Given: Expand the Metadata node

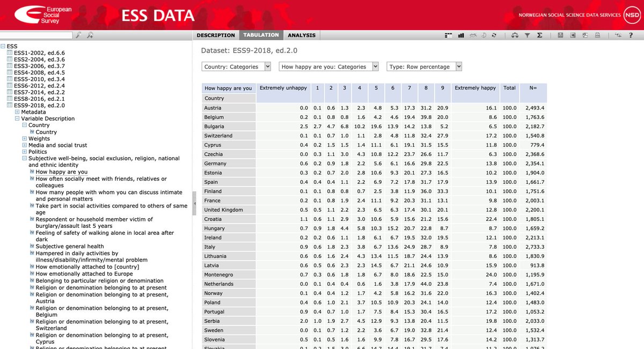Looking at the screenshot, I should point(17,112).
